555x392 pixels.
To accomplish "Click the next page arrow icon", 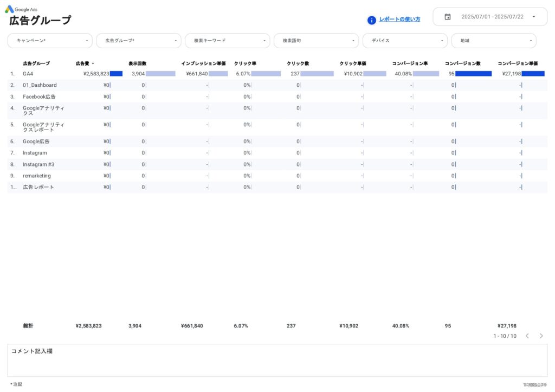I will tap(540, 336).
